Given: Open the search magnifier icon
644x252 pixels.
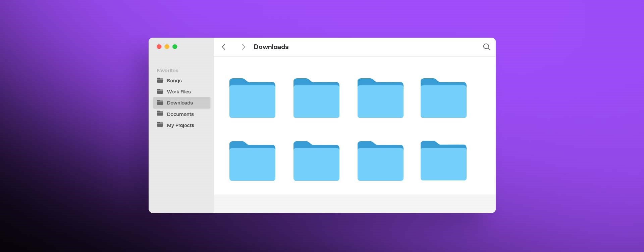Looking at the screenshot, I should [486, 47].
